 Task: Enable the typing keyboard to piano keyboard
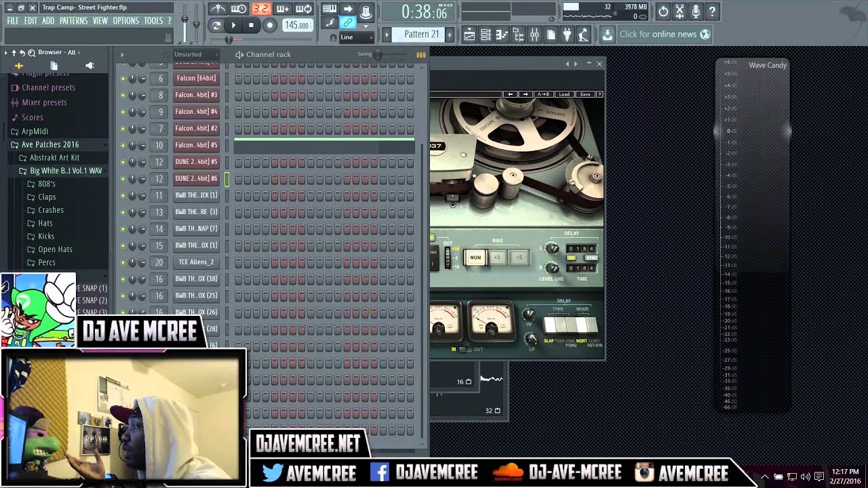330,9
